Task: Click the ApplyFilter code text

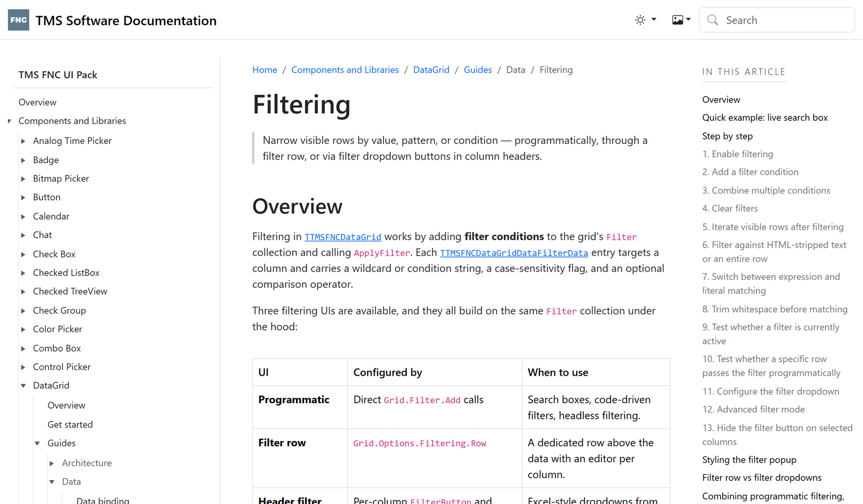Action: (x=382, y=253)
